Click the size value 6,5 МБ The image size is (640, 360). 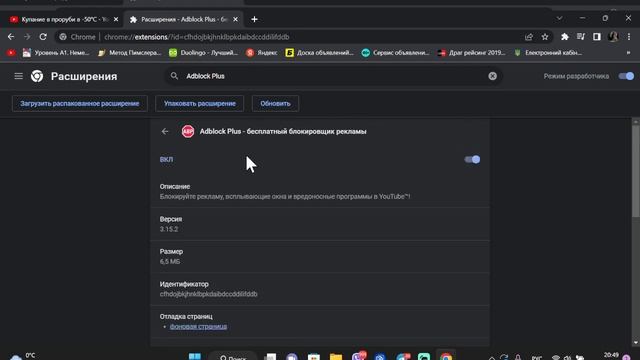coord(170,262)
